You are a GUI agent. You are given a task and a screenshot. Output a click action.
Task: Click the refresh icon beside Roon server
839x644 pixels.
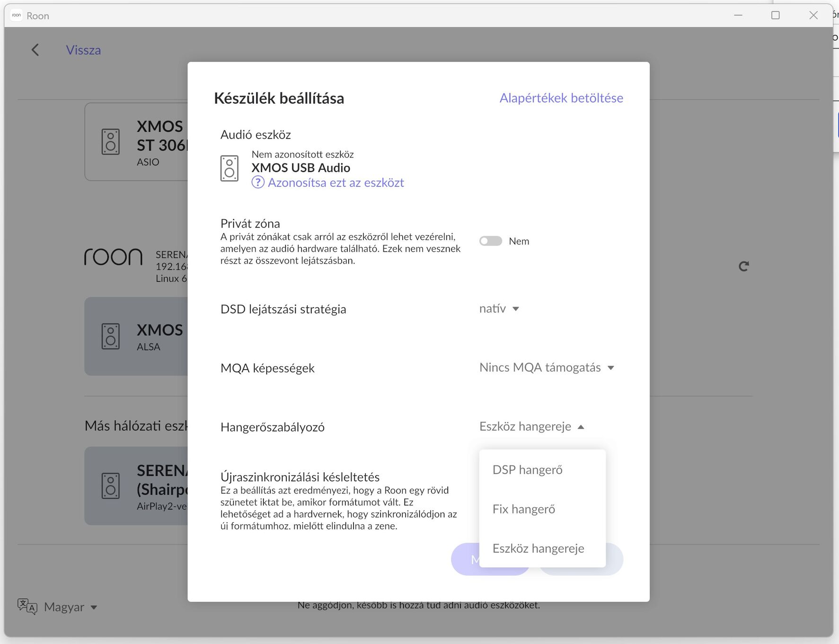coord(743,266)
